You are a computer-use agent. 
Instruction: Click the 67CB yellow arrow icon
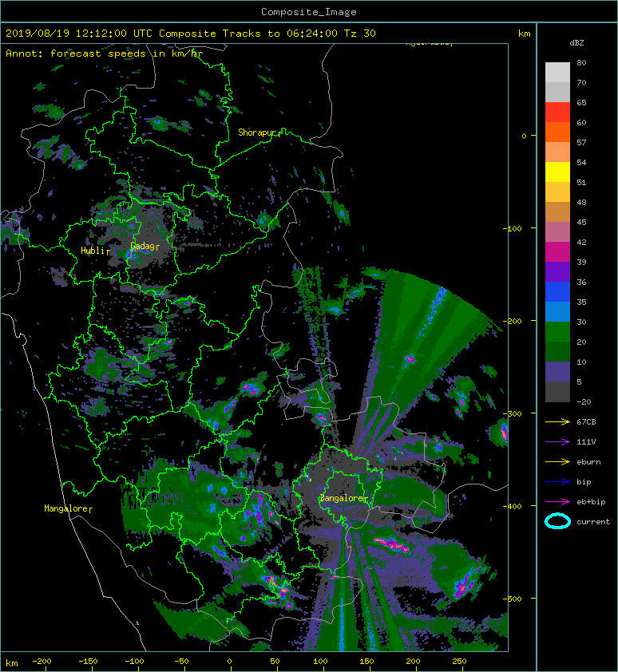point(557,421)
